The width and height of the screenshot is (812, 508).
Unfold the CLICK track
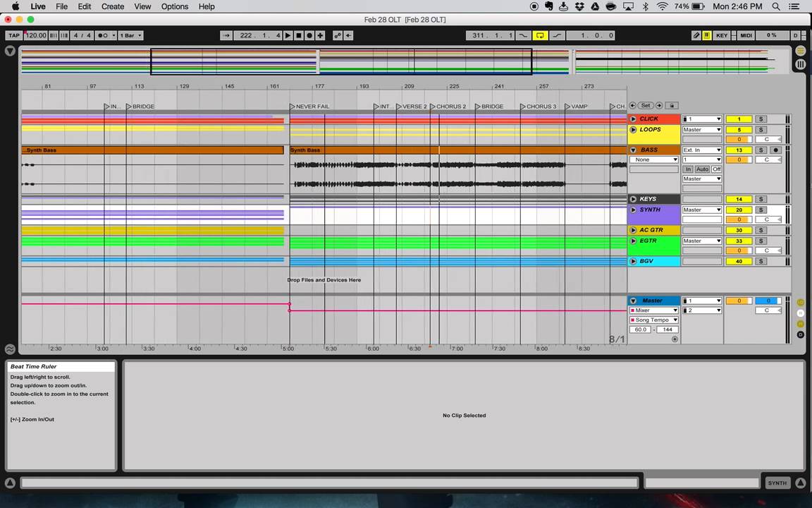(633, 119)
